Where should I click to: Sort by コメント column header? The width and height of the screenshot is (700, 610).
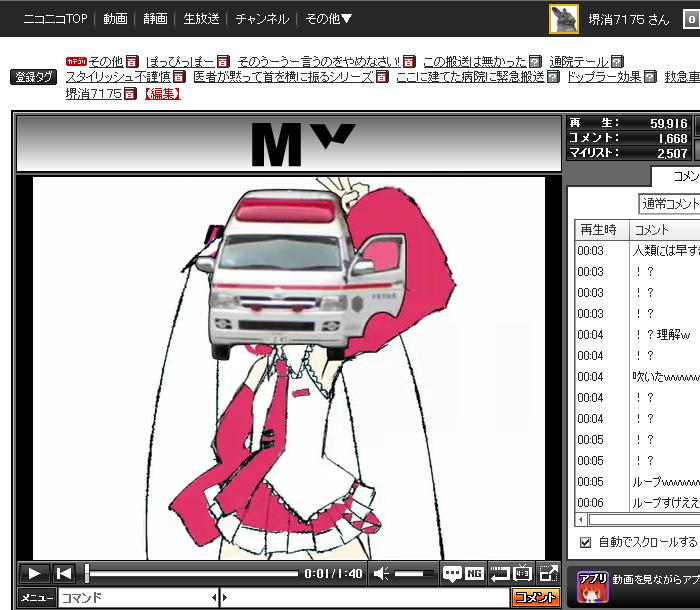(665, 230)
